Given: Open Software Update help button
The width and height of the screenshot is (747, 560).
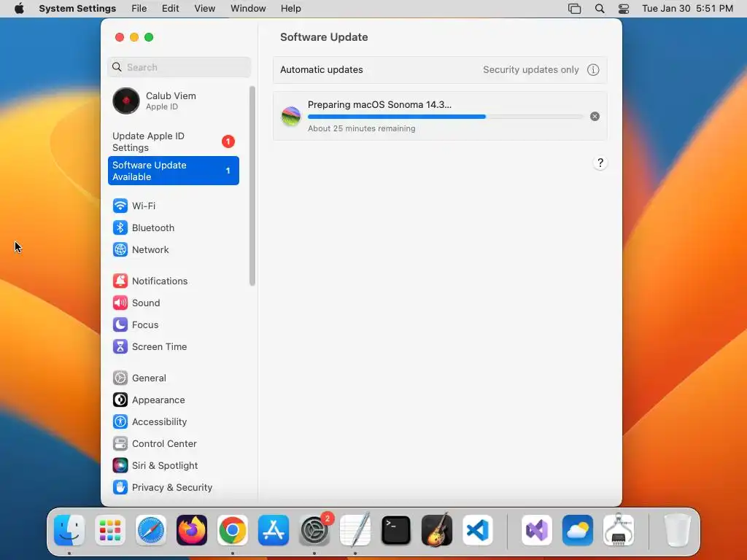Looking at the screenshot, I should click(600, 163).
